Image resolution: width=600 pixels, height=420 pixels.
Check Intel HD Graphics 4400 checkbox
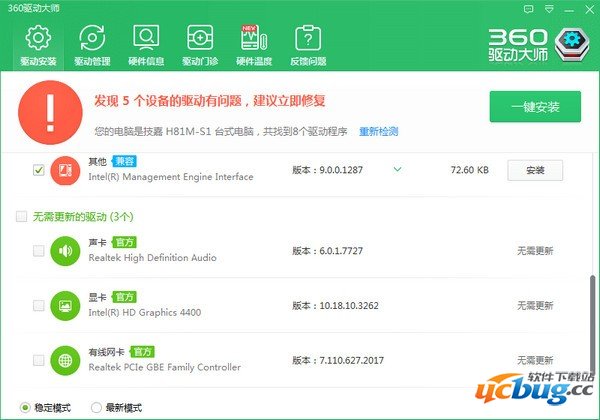coord(39,306)
